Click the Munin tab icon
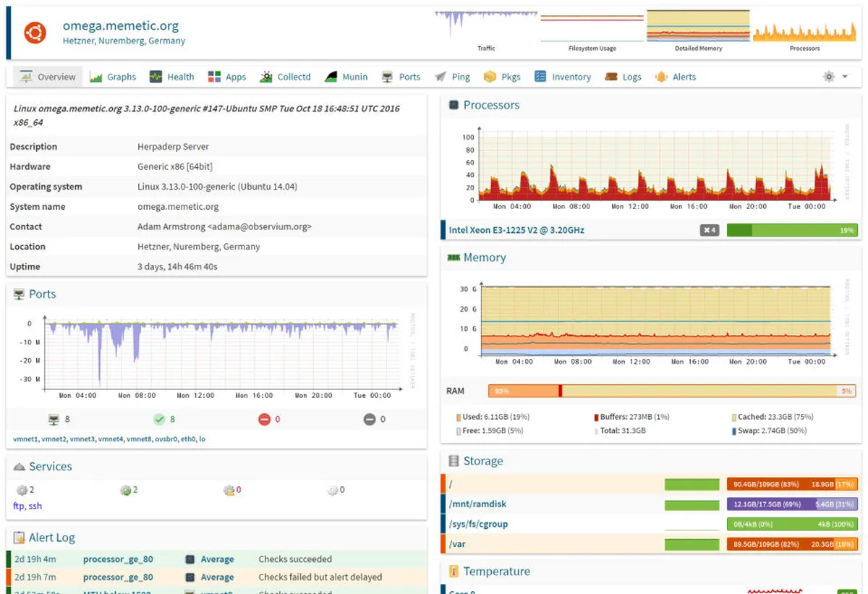The height and width of the screenshot is (594, 868). click(x=331, y=77)
